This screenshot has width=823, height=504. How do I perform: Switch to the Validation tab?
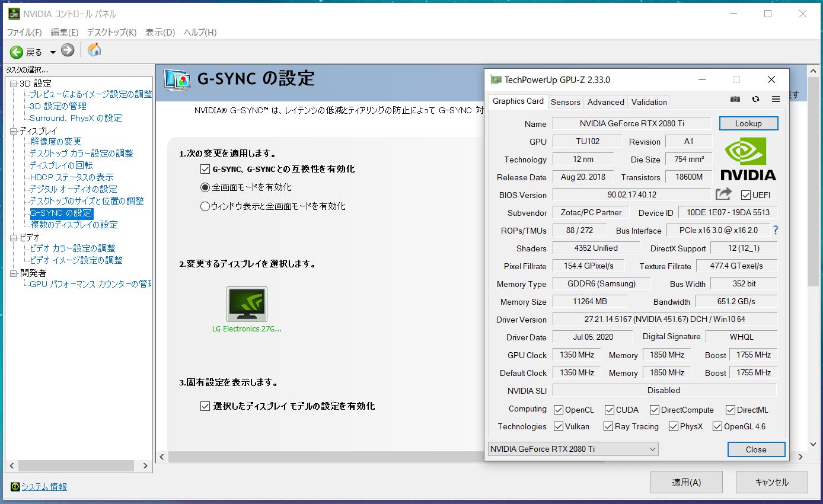tap(649, 102)
